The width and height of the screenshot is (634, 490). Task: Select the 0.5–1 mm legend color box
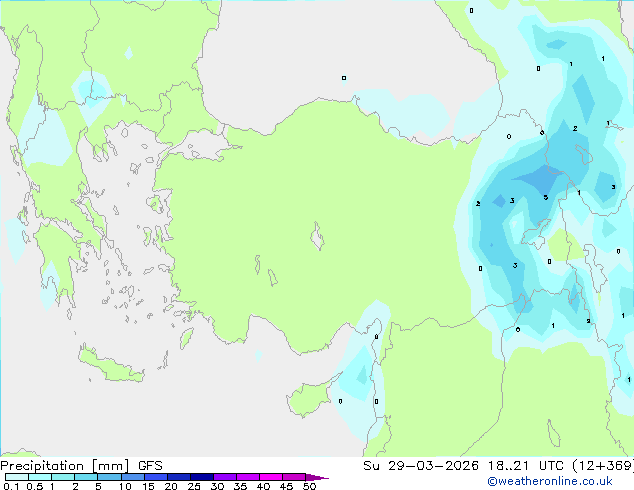[40, 477]
